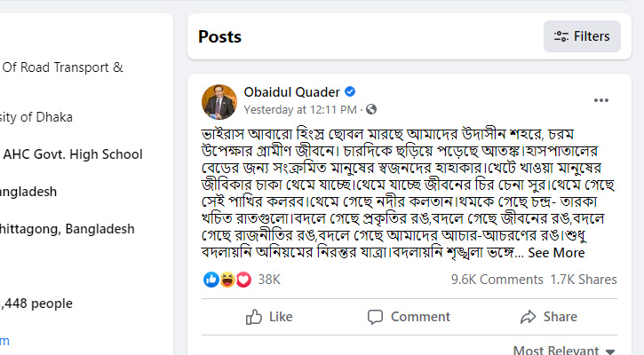View the 1.7K Shares list

[584, 280]
